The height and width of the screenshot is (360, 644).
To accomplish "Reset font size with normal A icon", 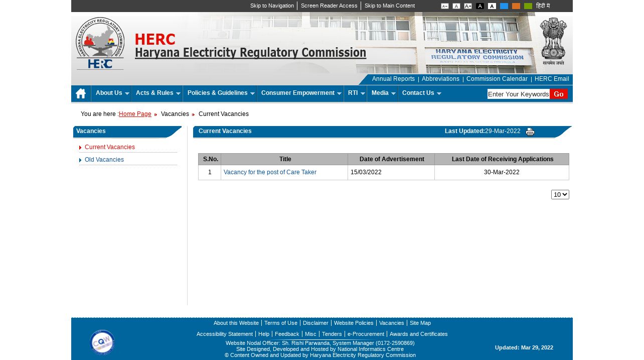I will pyautogui.click(x=456, y=6).
